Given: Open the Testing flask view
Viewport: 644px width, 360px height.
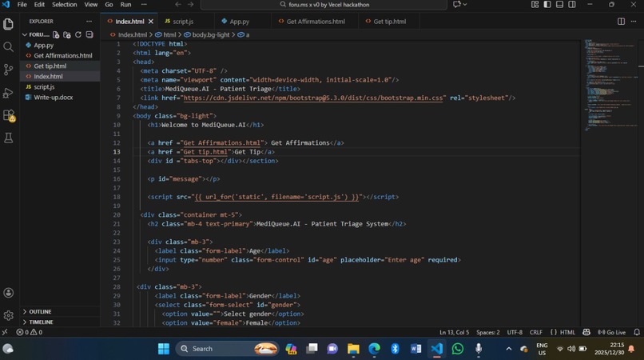Looking at the screenshot, I should (8, 138).
